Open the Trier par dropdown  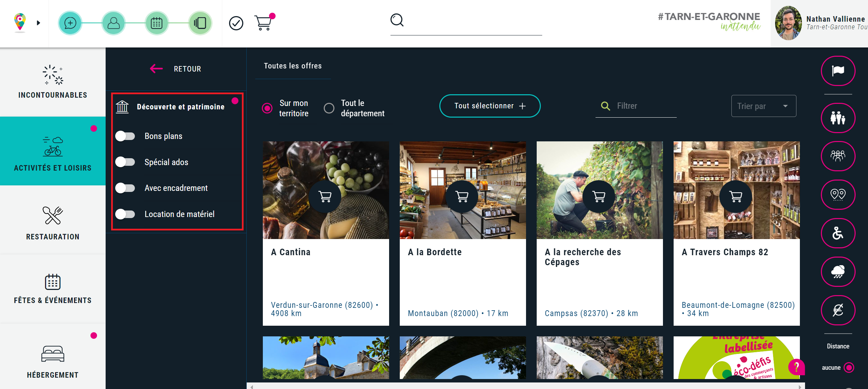pyautogui.click(x=763, y=106)
